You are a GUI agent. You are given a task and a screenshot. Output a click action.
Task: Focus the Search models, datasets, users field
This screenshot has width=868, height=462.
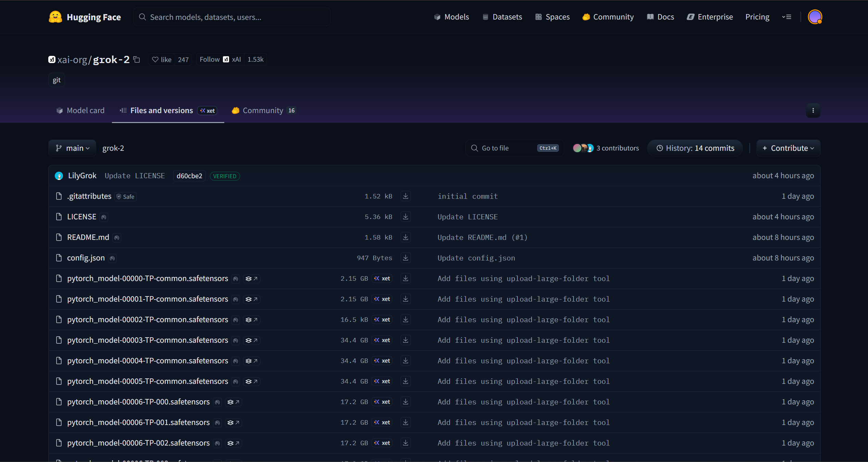[232, 17]
